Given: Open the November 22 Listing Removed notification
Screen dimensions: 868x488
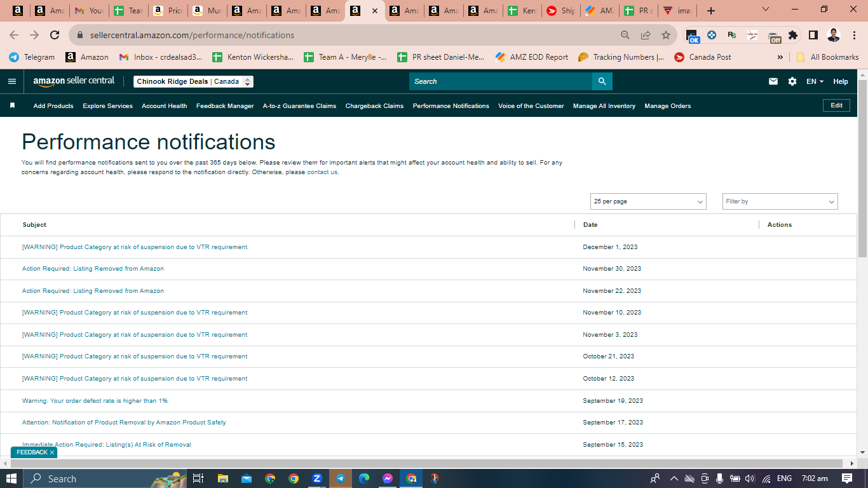Looking at the screenshot, I should tap(93, 291).
